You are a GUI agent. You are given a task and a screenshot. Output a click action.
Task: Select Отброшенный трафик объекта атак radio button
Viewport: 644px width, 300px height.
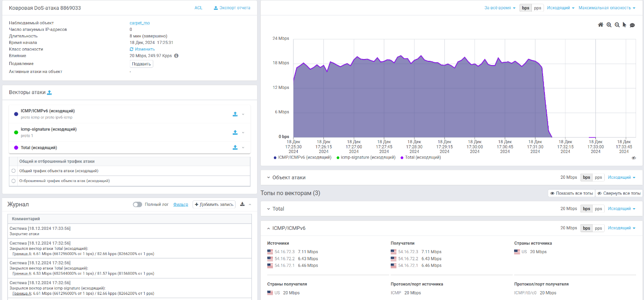(14, 181)
